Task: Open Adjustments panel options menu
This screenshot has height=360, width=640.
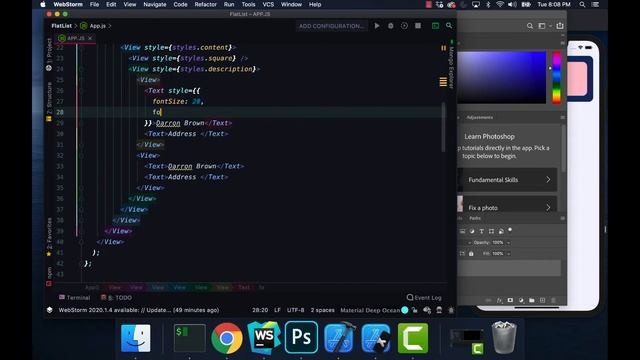Action: coord(562,118)
